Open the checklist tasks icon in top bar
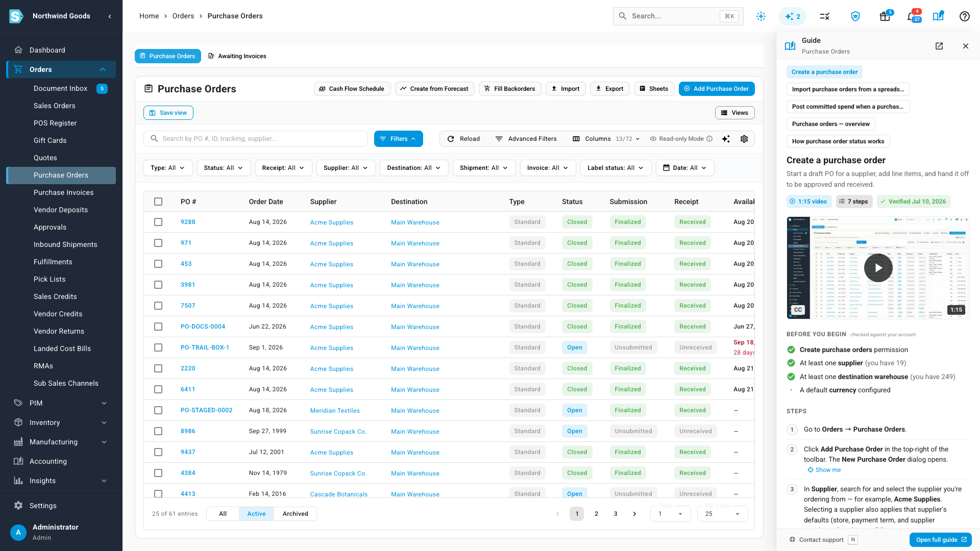The width and height of the screenshot is (980, 551). point(824,16)
